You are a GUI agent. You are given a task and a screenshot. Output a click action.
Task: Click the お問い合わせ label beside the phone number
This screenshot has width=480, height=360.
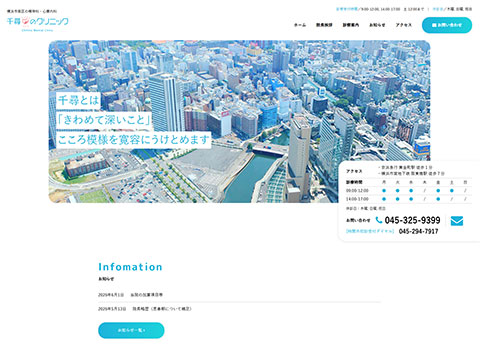[x=358, y=220]
